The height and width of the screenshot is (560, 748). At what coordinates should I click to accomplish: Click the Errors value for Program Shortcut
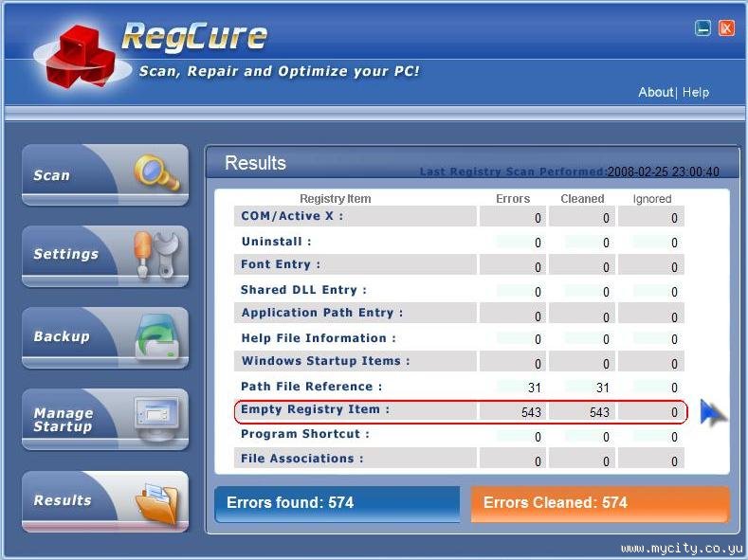point(538,437)
